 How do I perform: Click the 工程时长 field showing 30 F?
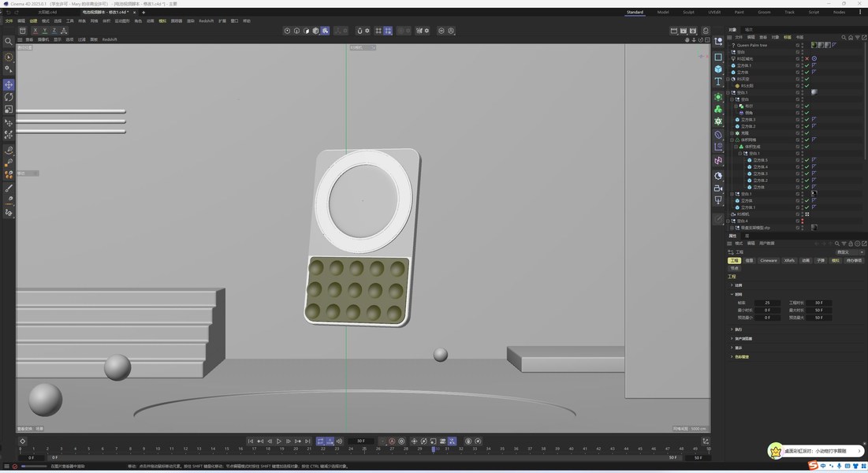click(x=819, y=303)
